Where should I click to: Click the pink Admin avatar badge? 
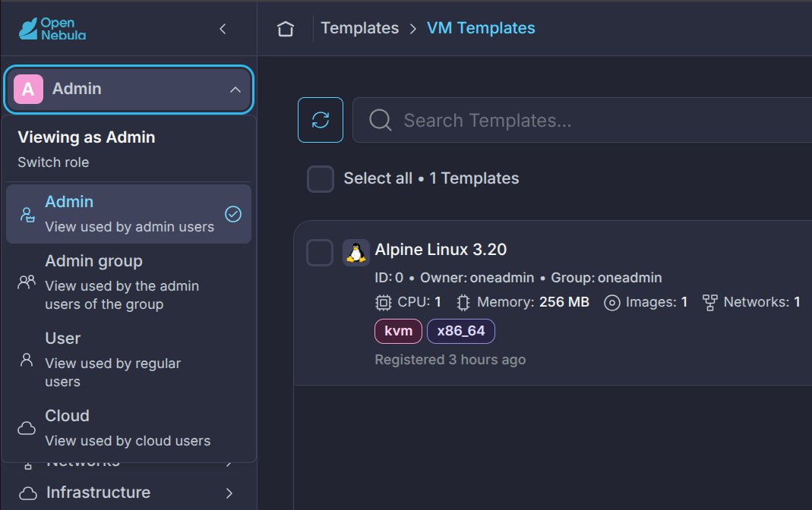(x=28, y=89)
